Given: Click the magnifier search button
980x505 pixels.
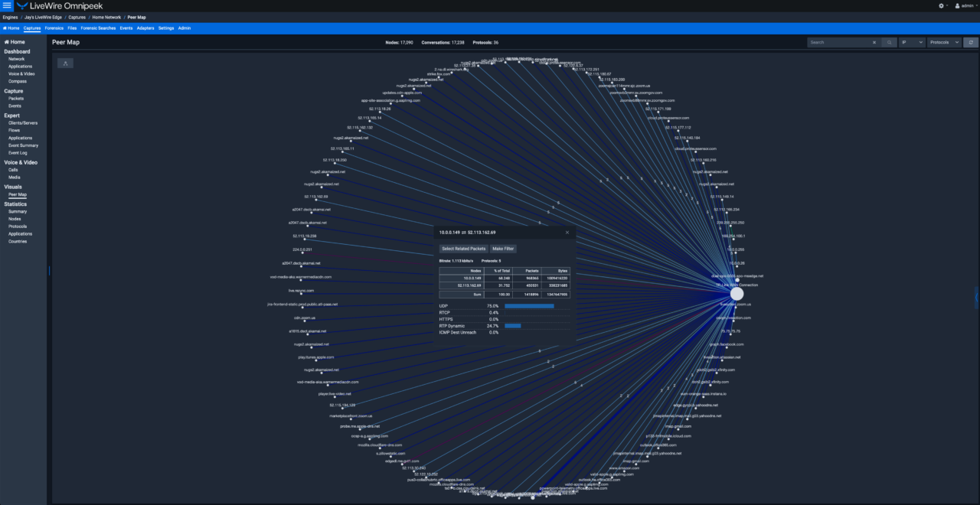Looking at the screenshot, I should 889,42.
